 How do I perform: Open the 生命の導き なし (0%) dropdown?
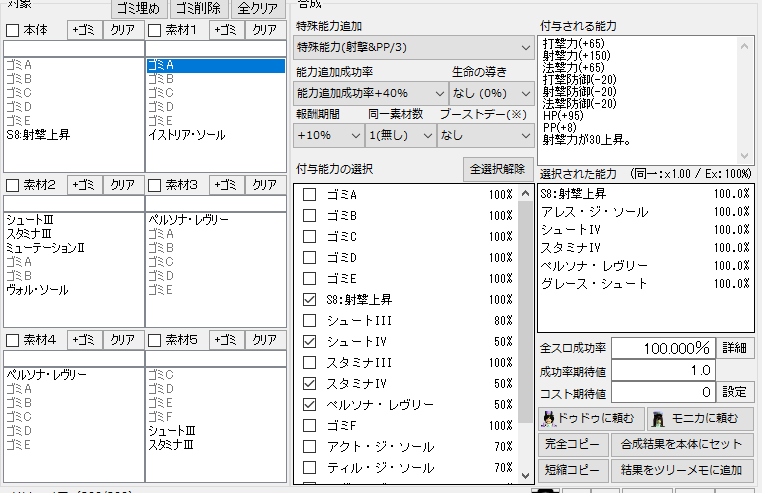(491, 93)
